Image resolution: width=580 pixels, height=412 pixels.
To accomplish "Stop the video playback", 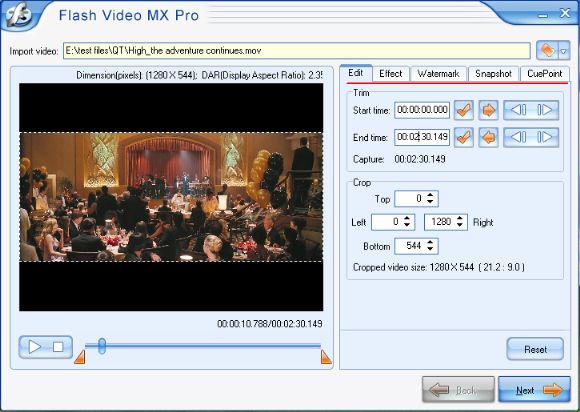I will [58, 347].
